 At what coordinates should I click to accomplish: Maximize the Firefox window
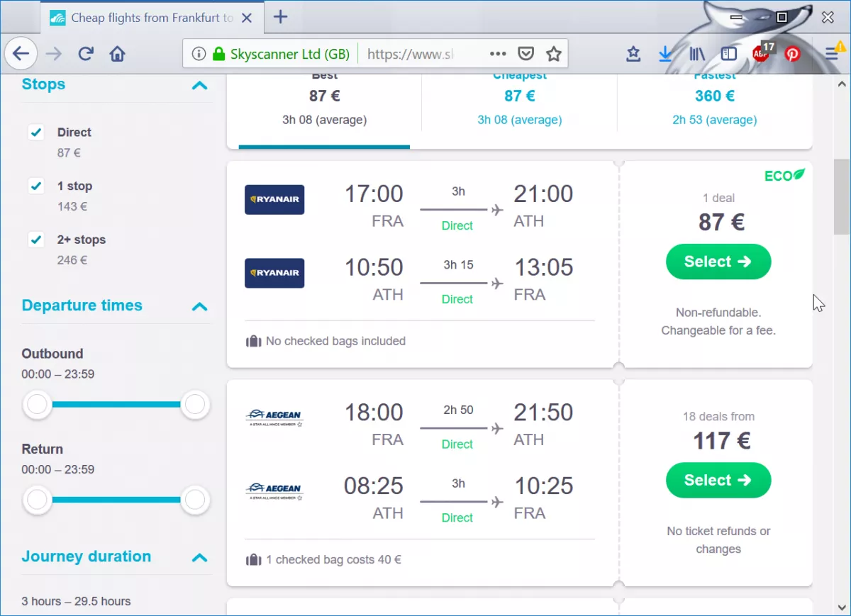click(x=782, y=16)
